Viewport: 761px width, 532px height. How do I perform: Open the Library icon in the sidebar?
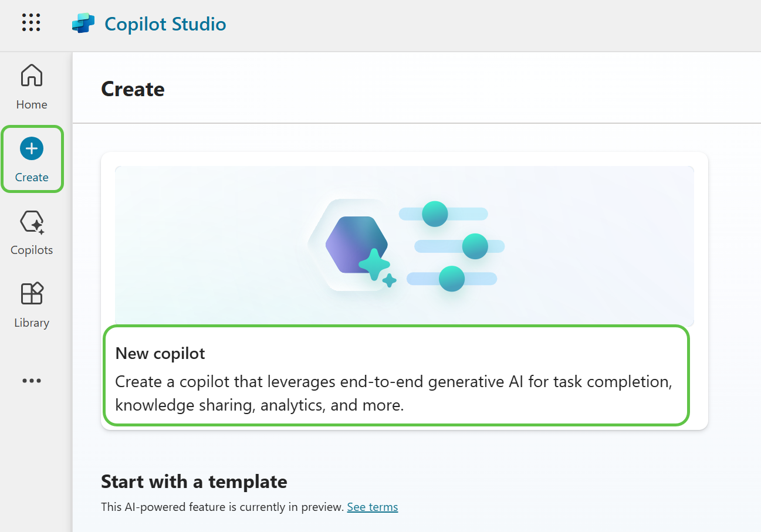[x=32, y=293]
